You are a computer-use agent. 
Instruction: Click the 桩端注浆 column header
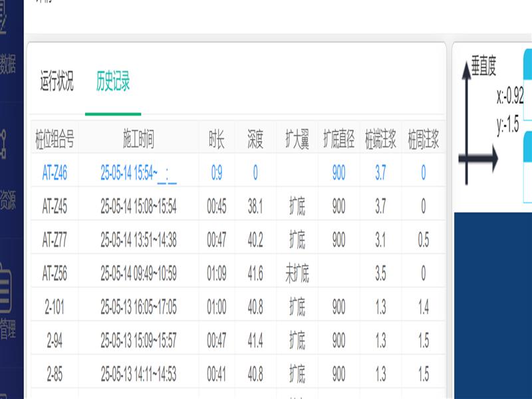[x=380, y=140]
